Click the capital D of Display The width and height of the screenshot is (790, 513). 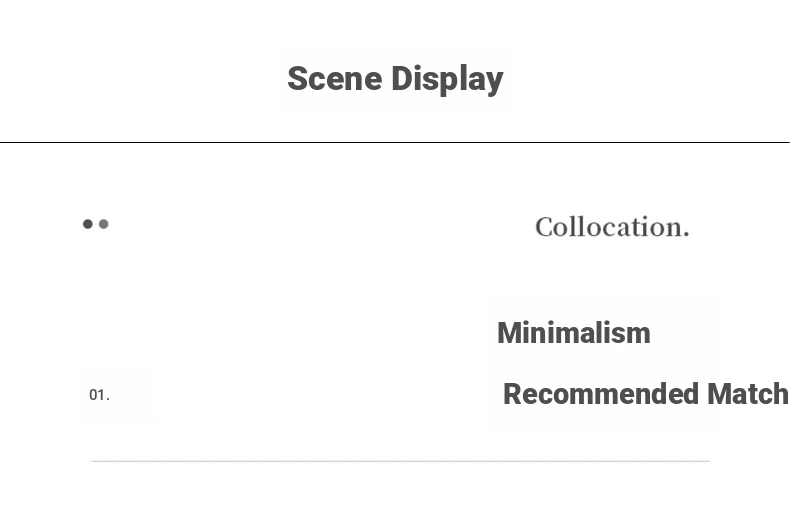pos(401,79)
